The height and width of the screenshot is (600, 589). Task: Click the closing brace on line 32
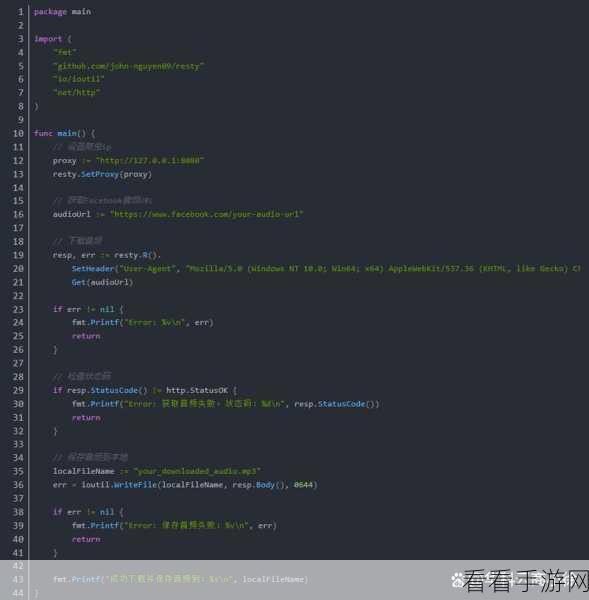click(55, 432)
